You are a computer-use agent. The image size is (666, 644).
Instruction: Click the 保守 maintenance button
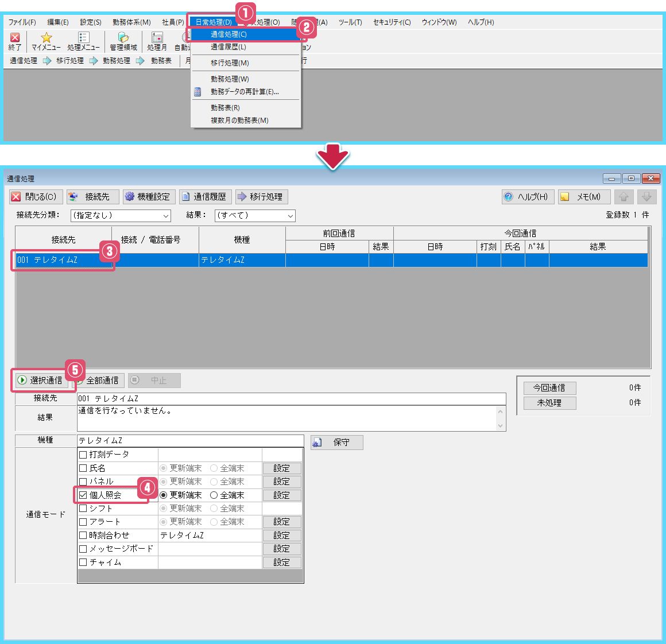tap(336, 443)
